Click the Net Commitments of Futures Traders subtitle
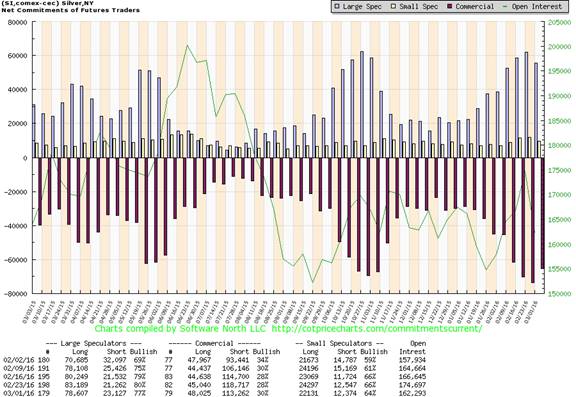 click(71, 10)
